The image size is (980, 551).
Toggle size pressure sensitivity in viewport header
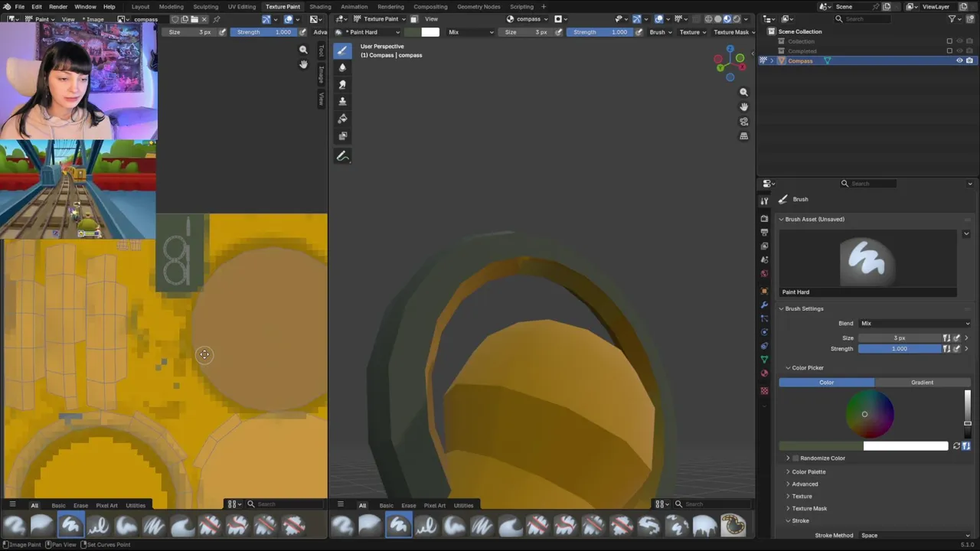(559, 32)
